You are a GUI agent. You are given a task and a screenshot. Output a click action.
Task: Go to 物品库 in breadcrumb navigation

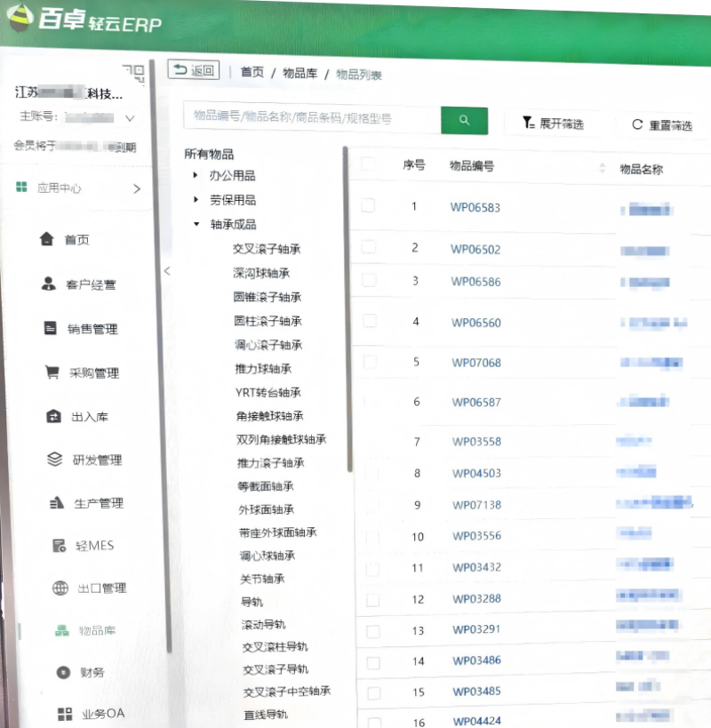click(300, 74)
